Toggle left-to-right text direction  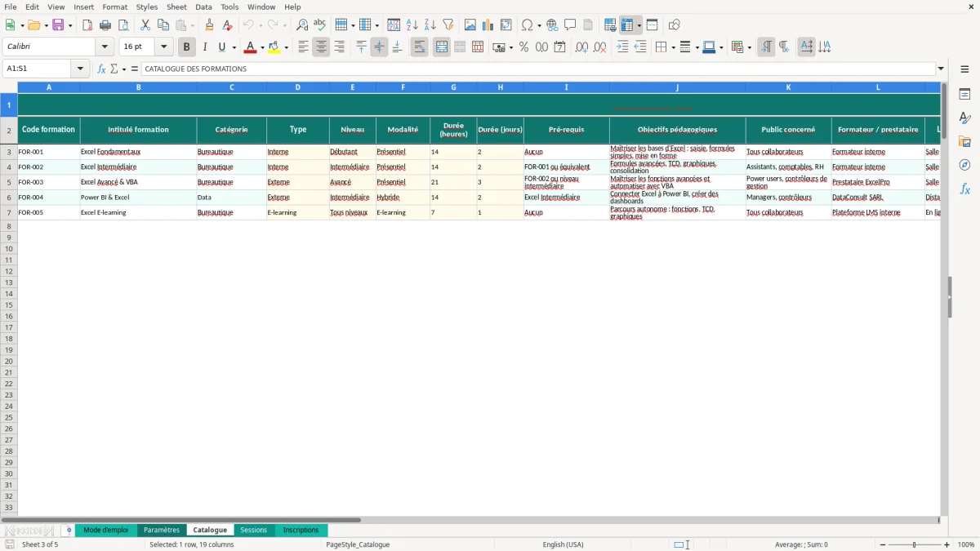pos(766,47)
